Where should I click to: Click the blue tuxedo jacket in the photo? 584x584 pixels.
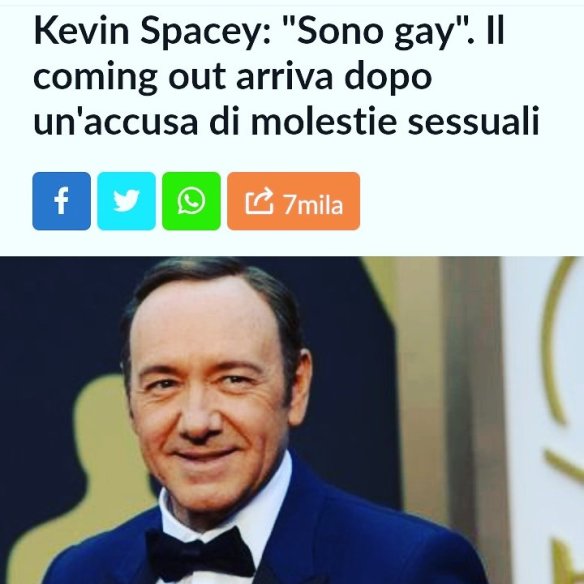click(372, 536)
